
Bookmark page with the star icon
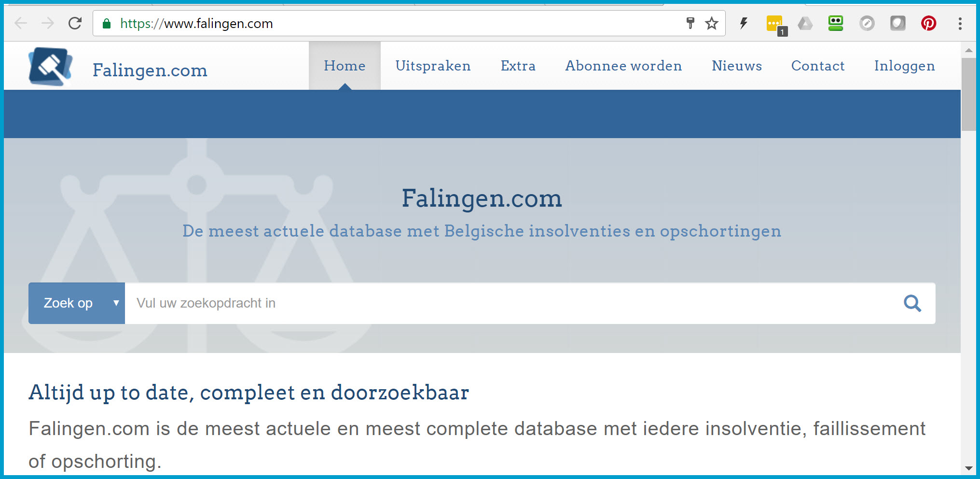(712, 23)
